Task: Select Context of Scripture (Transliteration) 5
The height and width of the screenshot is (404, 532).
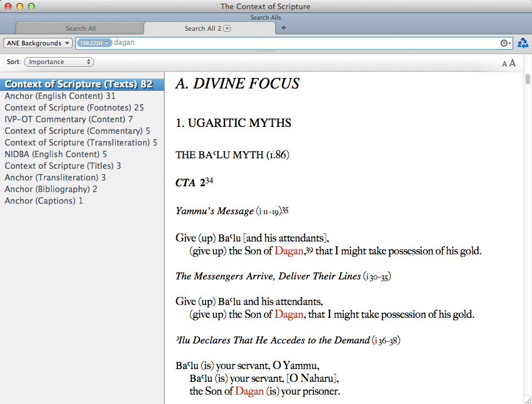Action: [82, 143]
